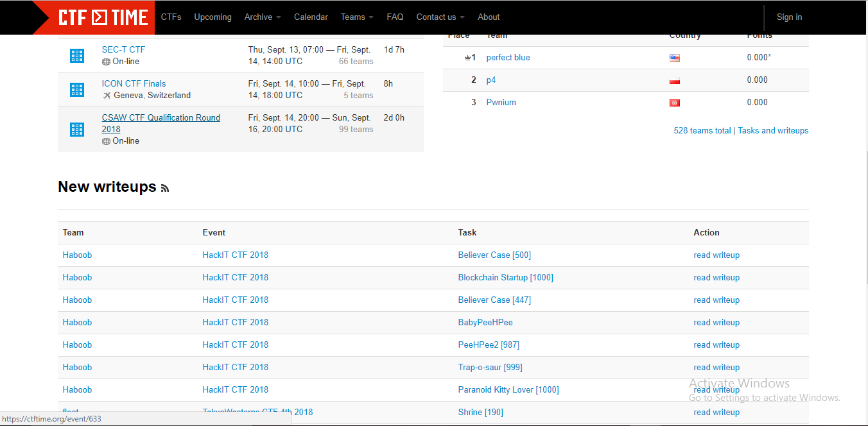This screenshot has width=868, height=426.
Task: Go to the Upcoming menu item
Action: tap(213, 17)
